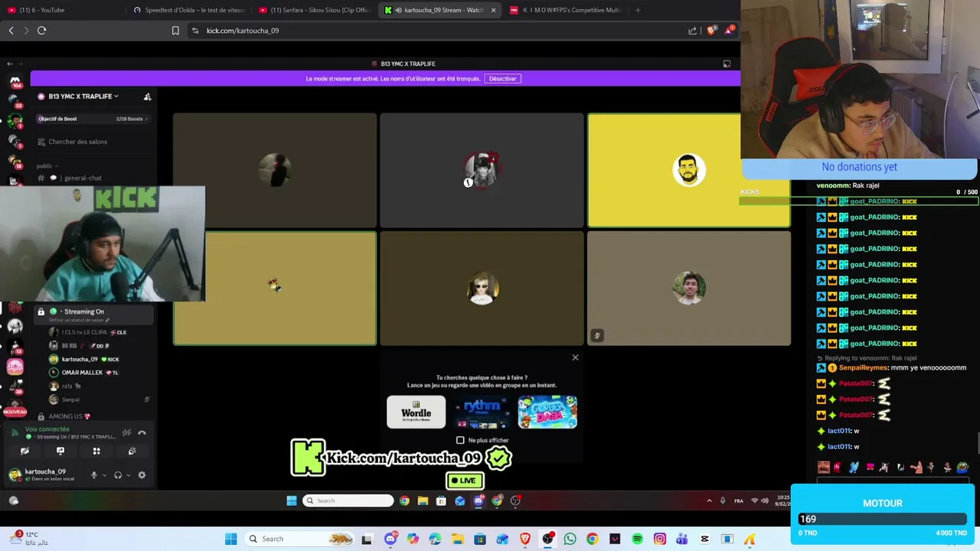Screen dimensions: 980x551
Task: Open the Windows Start menu on outer taskbar
Action: [230, 539]
